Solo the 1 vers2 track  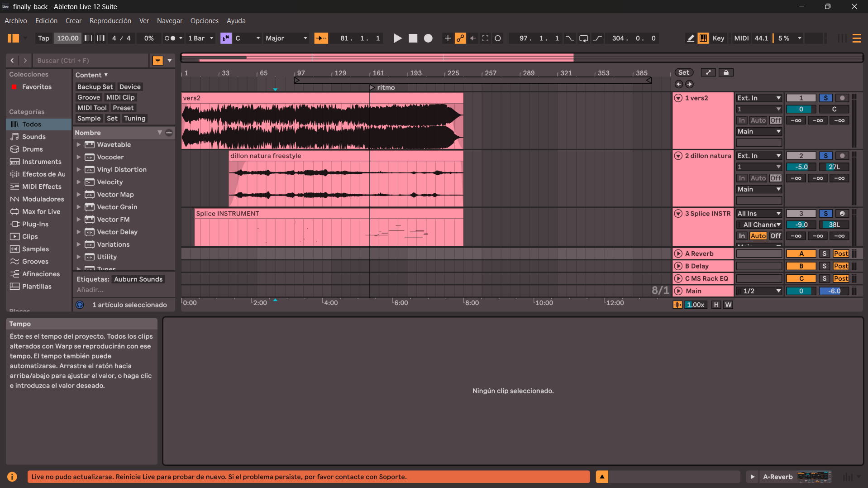825,98
